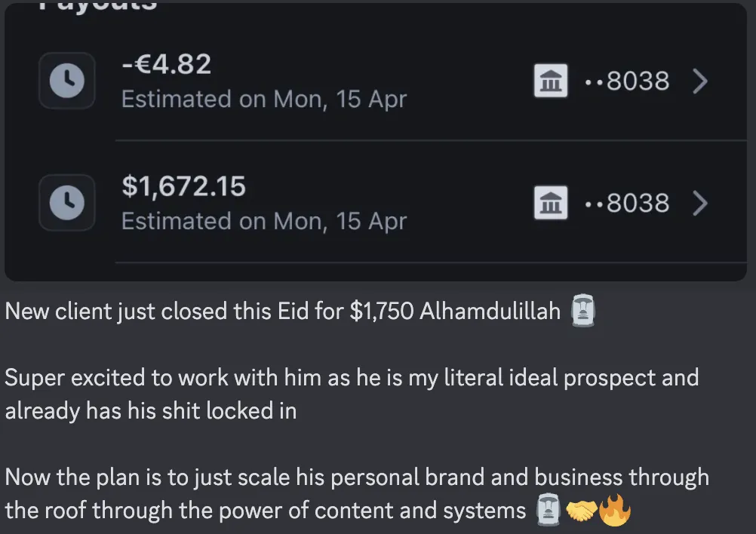Click the moai emoji after 'content and systems'

pyautogui.click(x=549, y=509)
